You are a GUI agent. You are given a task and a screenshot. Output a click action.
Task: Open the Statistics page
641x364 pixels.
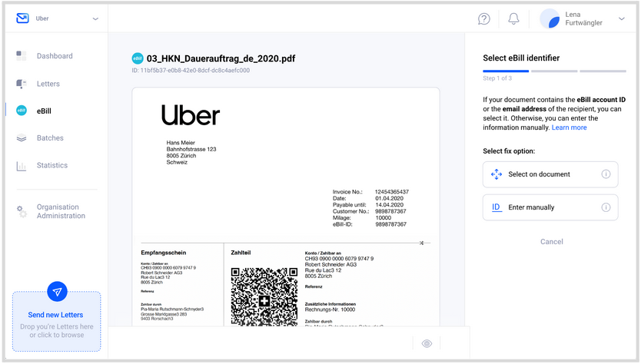52,165
